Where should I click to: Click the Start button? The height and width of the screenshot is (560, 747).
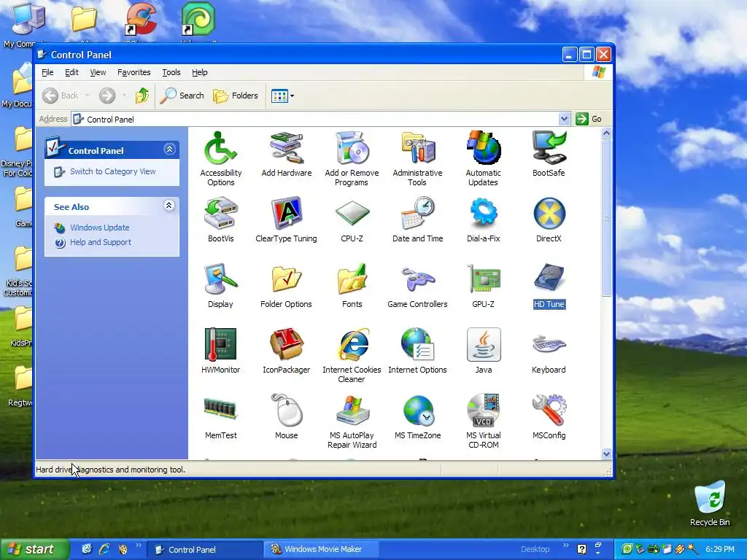[x=34, y=549]
